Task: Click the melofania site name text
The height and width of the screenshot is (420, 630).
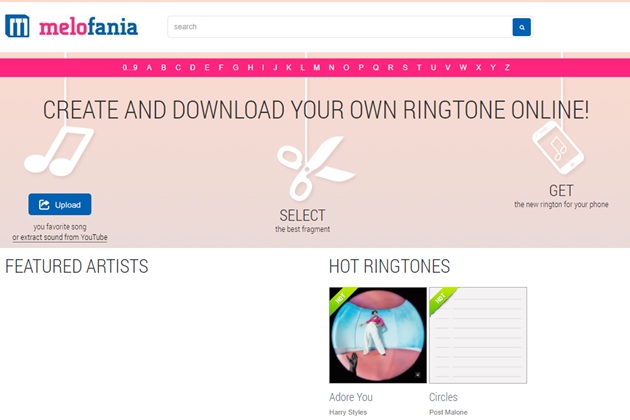Action: coord(89,27)
